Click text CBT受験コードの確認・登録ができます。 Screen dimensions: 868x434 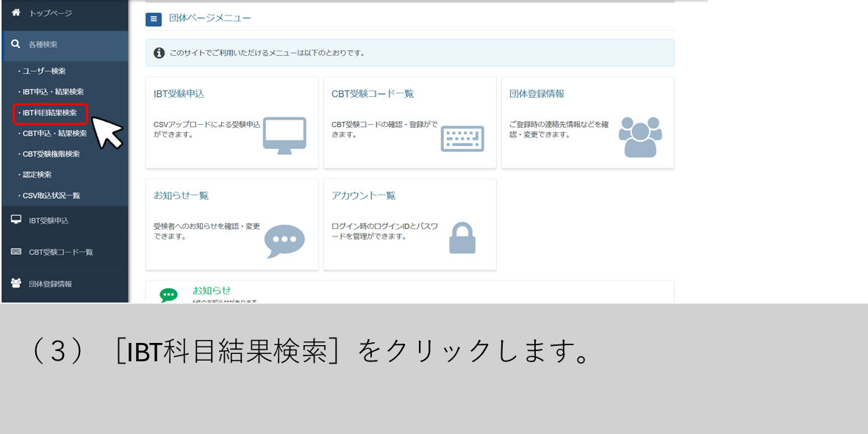[384, 129]
